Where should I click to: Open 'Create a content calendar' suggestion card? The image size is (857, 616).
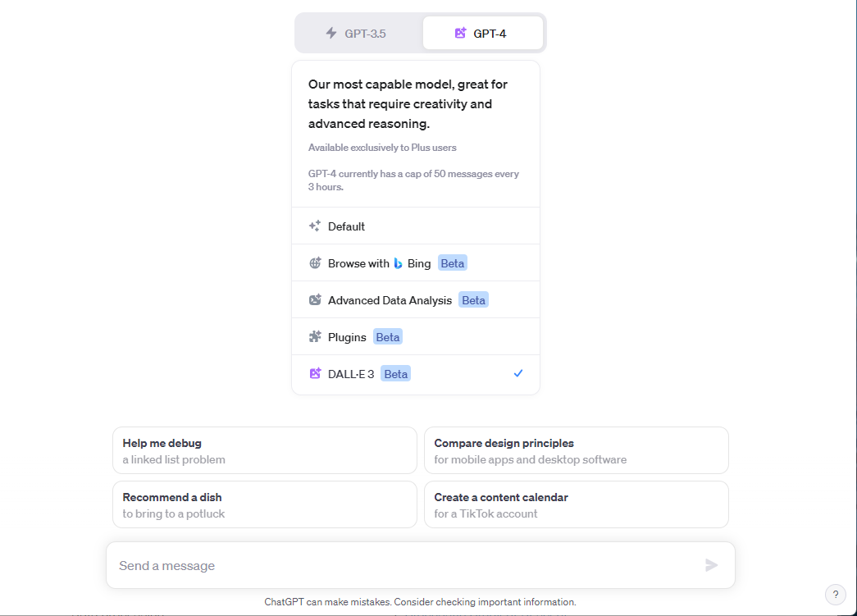click(576, 504)
